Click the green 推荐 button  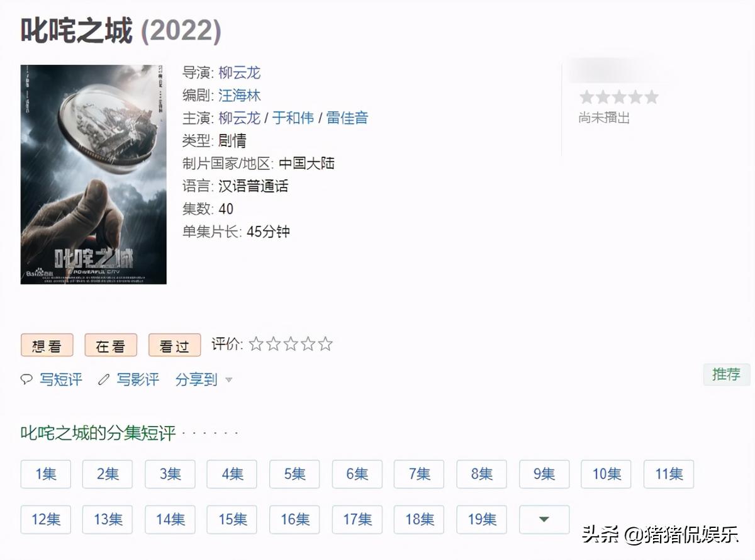point(726,374)
